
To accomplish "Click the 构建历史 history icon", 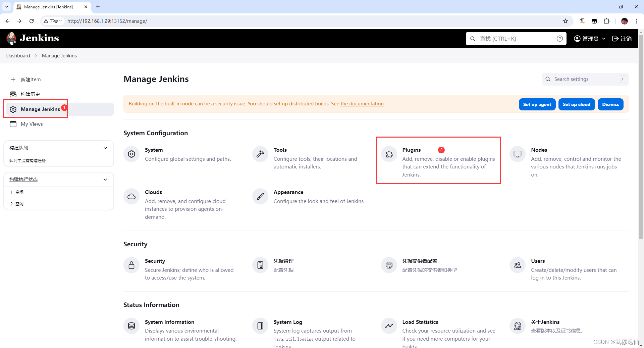I will 13,94.
